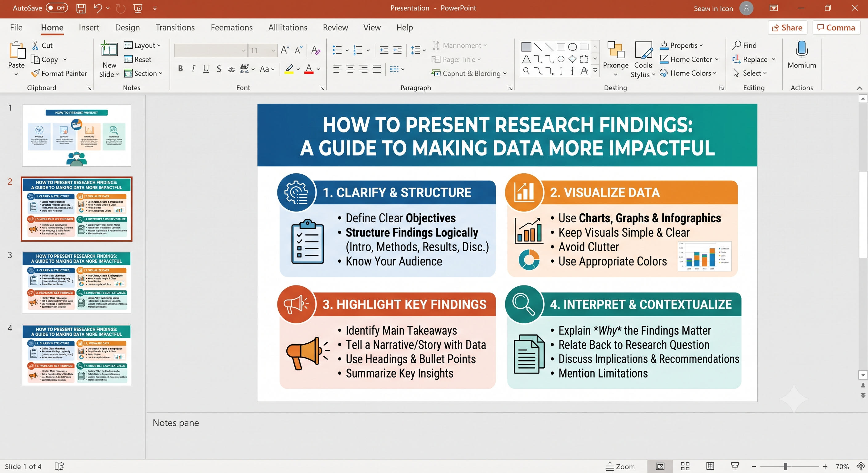Collapse the ribbon with chevron

coord(860,88)
